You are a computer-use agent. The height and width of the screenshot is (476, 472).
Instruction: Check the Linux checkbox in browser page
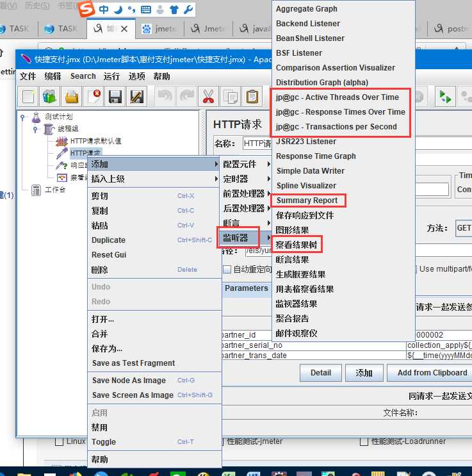[59, 441]
